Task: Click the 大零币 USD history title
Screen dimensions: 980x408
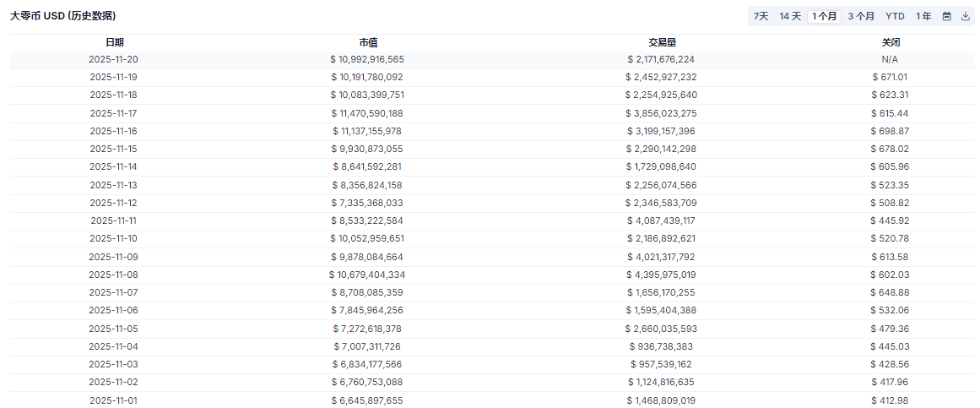Action: point(63,16)
